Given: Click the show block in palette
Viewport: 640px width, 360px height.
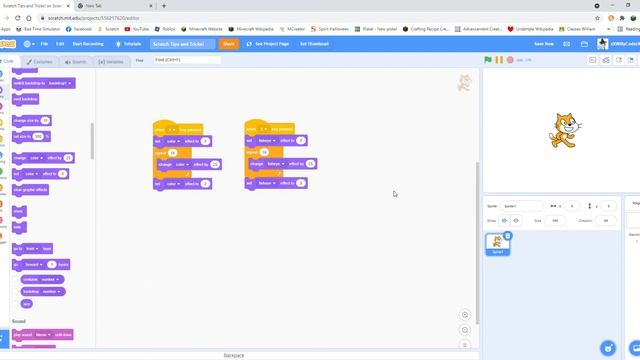Looking at the screenshot, I should pyautogui.click(x=19, y=211).
